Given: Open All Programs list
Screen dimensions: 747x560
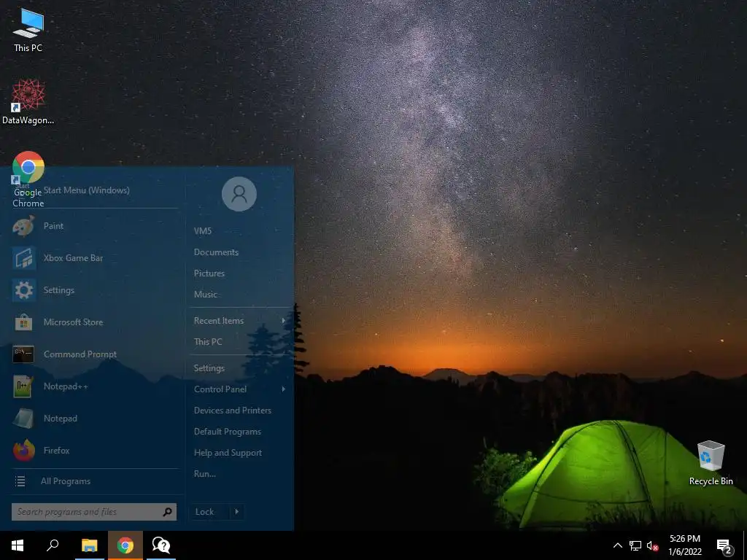Looking at the screenshot, I should pyautogui.click(x=65, y=481).
